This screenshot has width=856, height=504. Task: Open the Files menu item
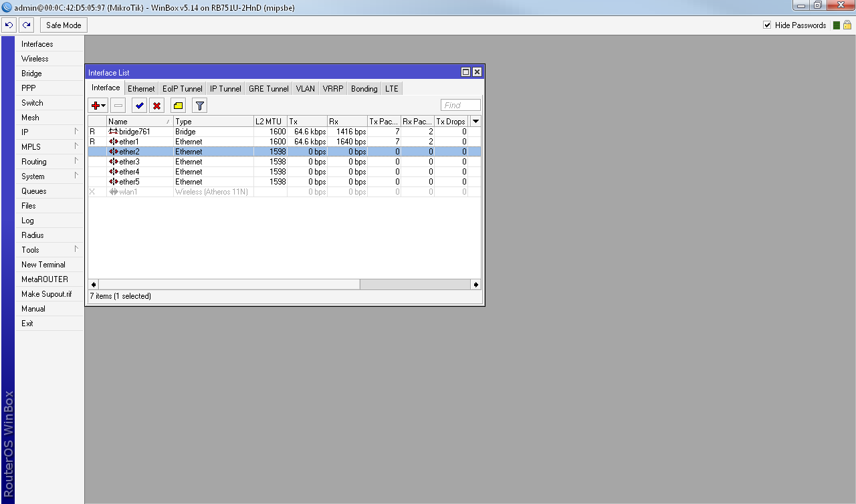click(49, 206)
